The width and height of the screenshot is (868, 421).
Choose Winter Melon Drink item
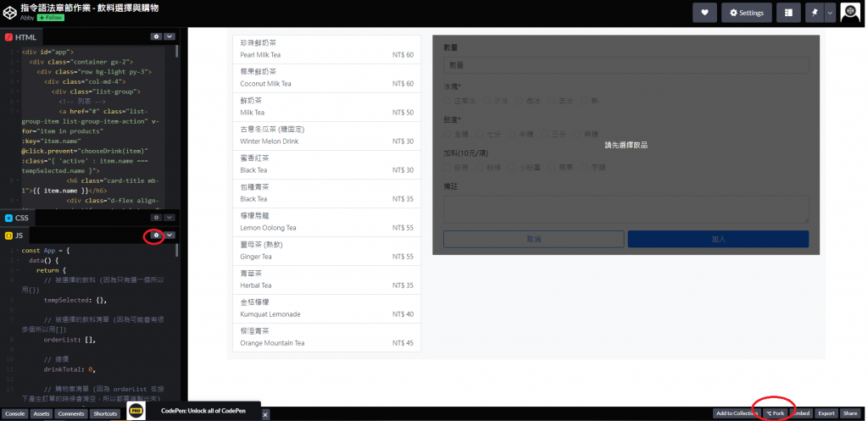326,136
